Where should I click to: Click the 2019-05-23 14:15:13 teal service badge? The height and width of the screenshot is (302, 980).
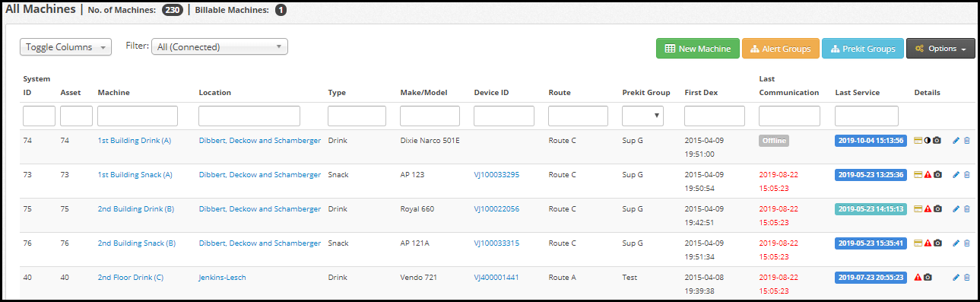coord(871,209)
